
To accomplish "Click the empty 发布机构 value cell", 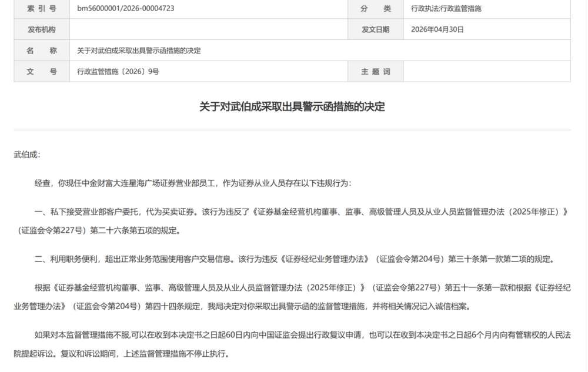I will click(x=209, y=29).
